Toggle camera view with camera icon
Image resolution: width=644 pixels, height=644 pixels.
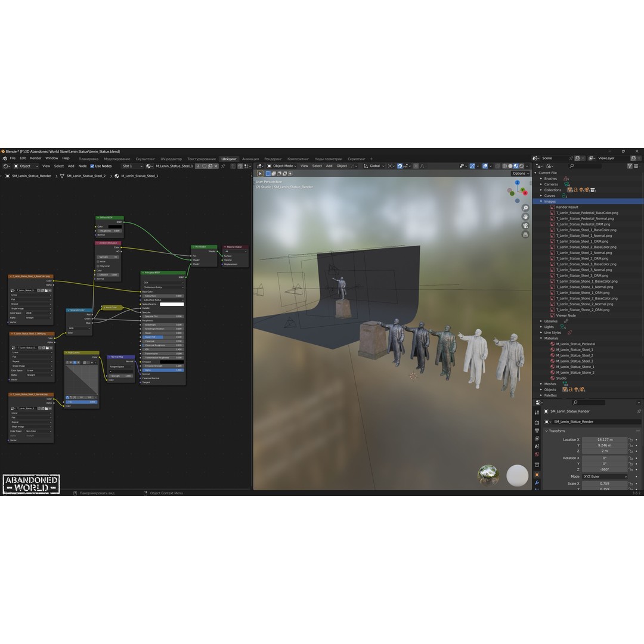[525, 225]
